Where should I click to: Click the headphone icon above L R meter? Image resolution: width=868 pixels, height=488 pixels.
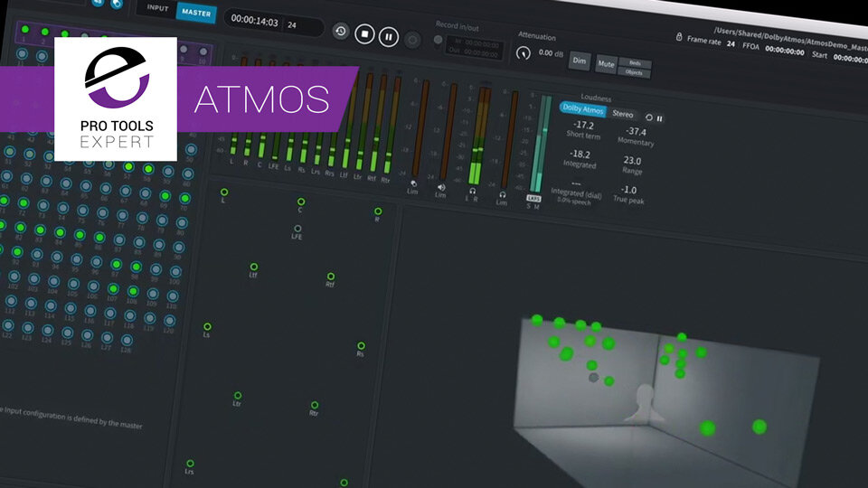tap(472, 191)
